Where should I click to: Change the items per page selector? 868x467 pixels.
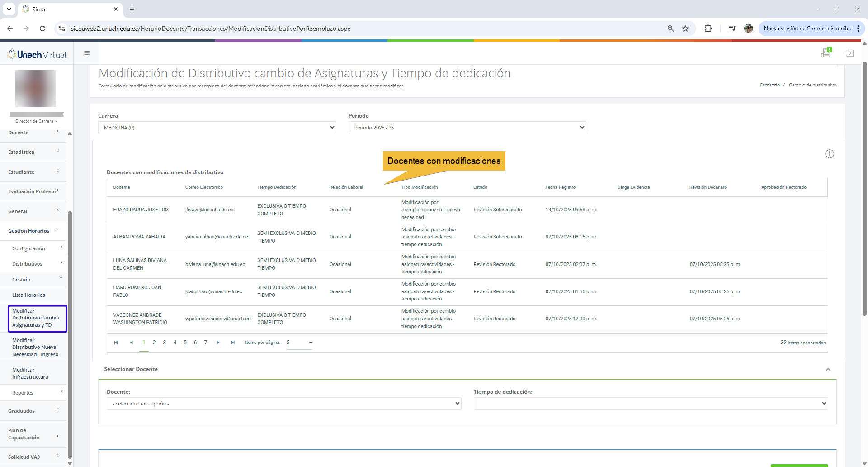point(299,343)
